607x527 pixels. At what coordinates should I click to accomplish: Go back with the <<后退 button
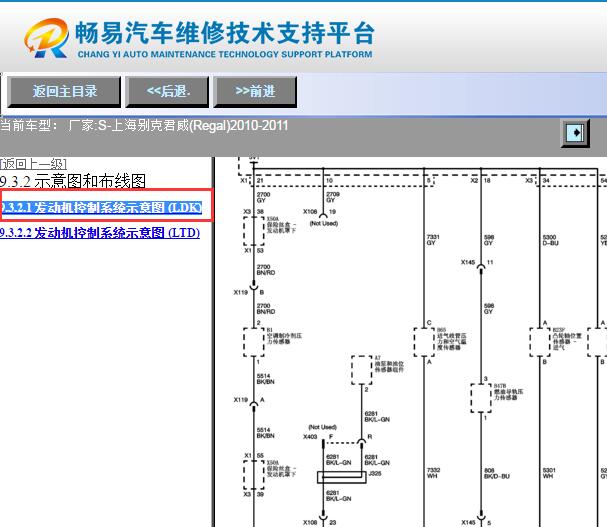167,92
